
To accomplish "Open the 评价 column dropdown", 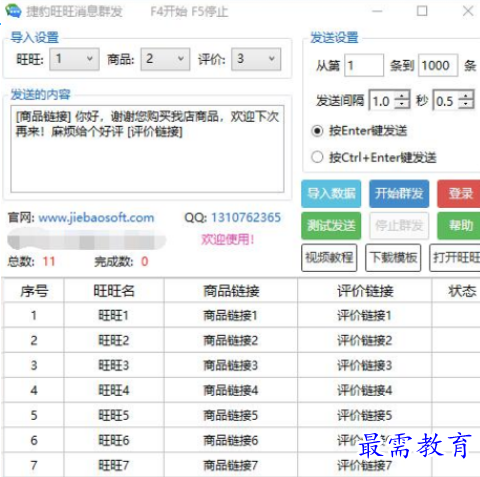I will pos(256,59).
